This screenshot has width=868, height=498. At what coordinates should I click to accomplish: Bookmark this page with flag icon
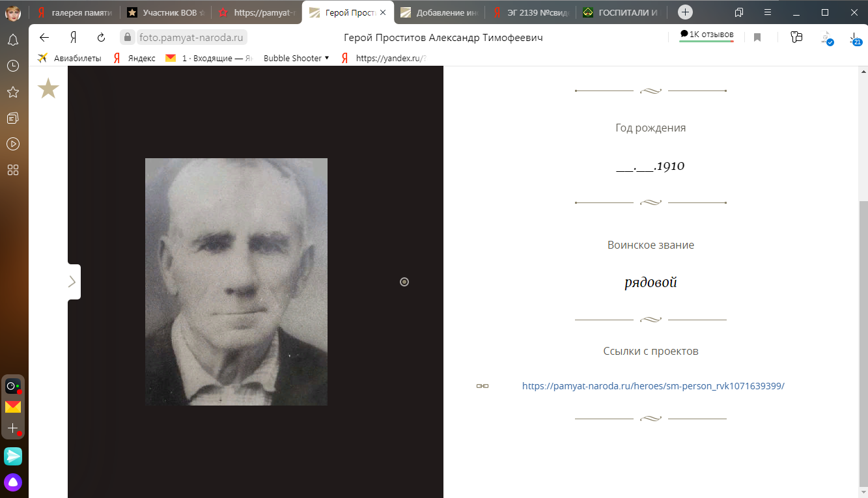point(757,38)
